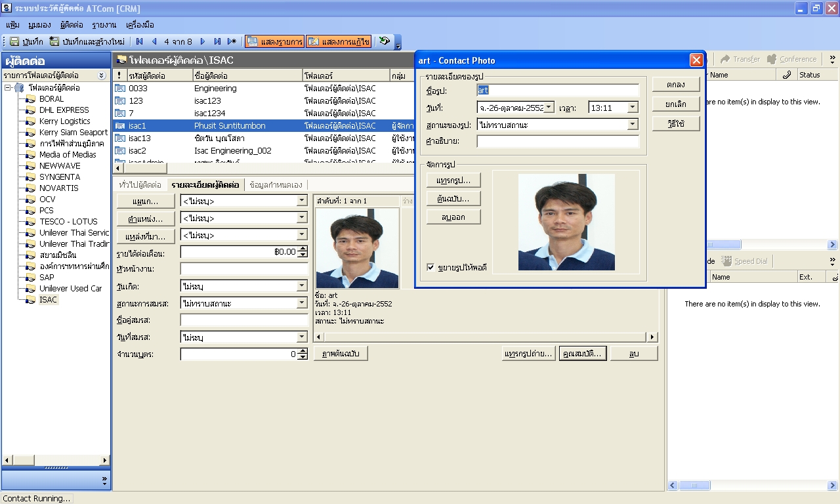The image size is (840, 504).
Task: Click the Transfer phone icon
Action: (726, 58)
